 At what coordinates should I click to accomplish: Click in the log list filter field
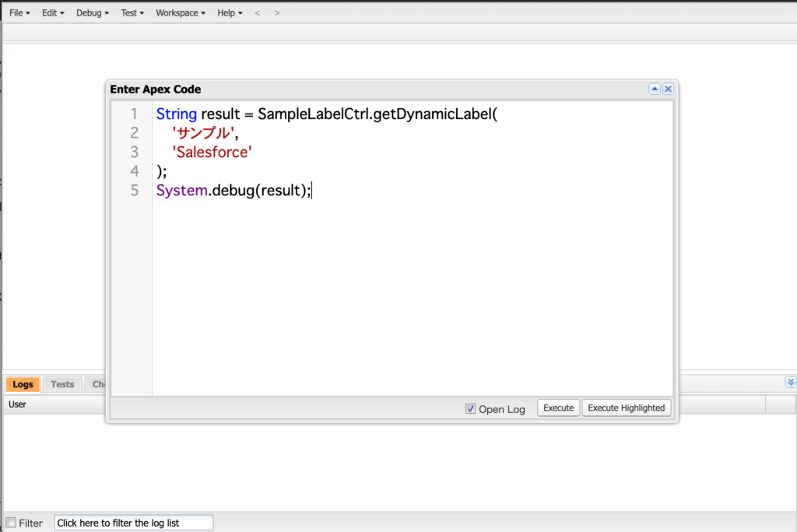[133, 523]
